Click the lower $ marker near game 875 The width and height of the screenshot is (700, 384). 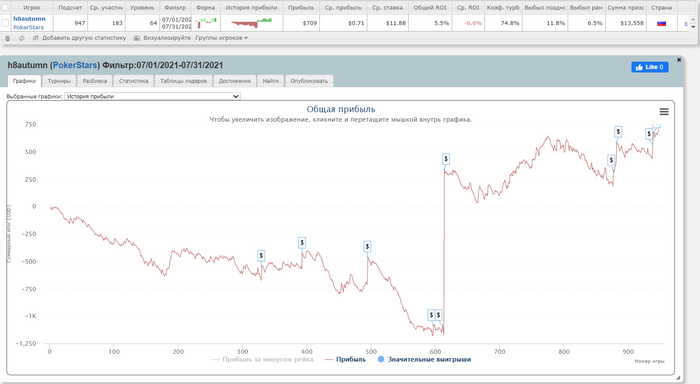tap(611, 160)
